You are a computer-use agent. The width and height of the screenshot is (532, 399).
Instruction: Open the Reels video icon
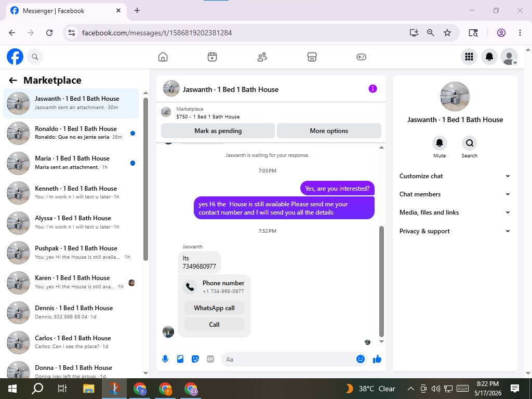[x=212, y=57]
